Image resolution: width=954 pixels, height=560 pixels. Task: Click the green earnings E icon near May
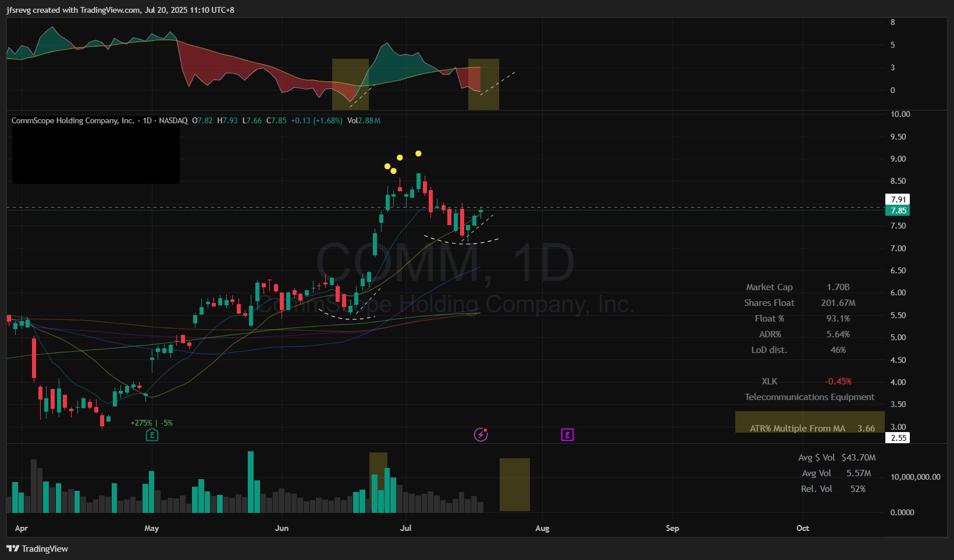(x=152, y=435)
